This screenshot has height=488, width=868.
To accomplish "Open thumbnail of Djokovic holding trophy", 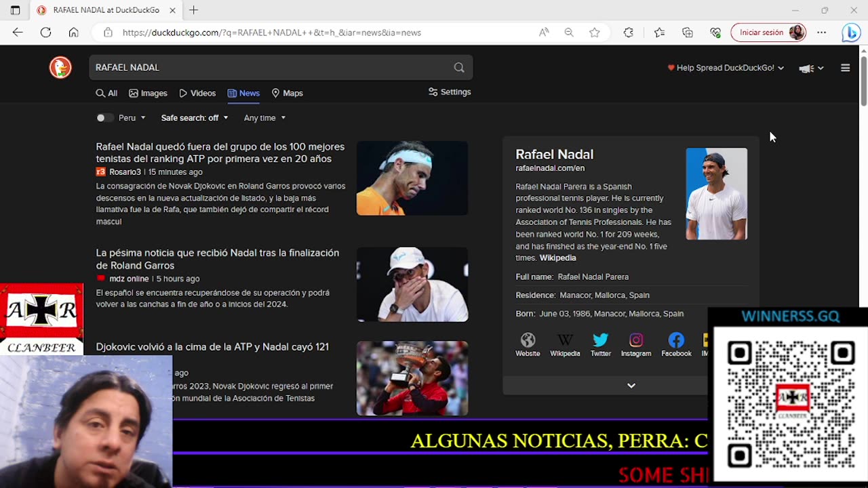I will point(412,378).
